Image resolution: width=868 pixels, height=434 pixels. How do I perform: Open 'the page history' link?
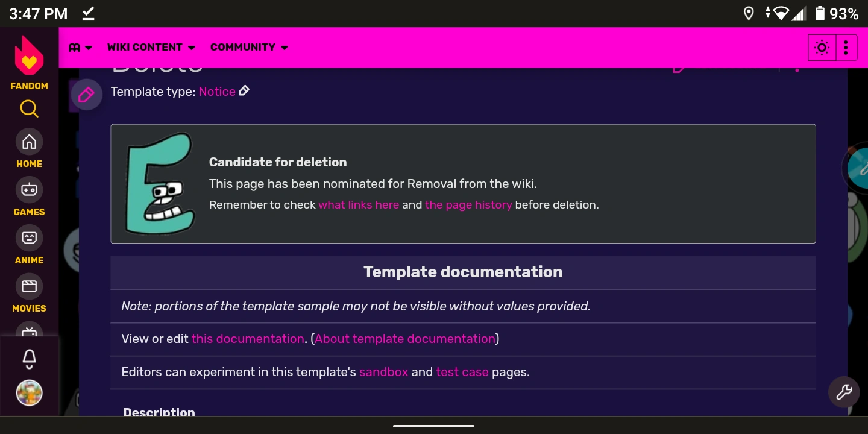click(468, 205)
